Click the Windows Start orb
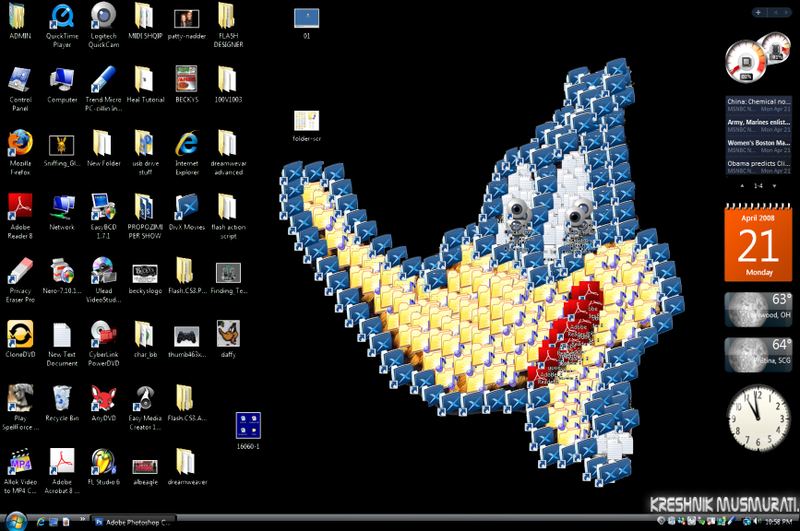Viewport: 800px width, 531px height. coord(16,521)
